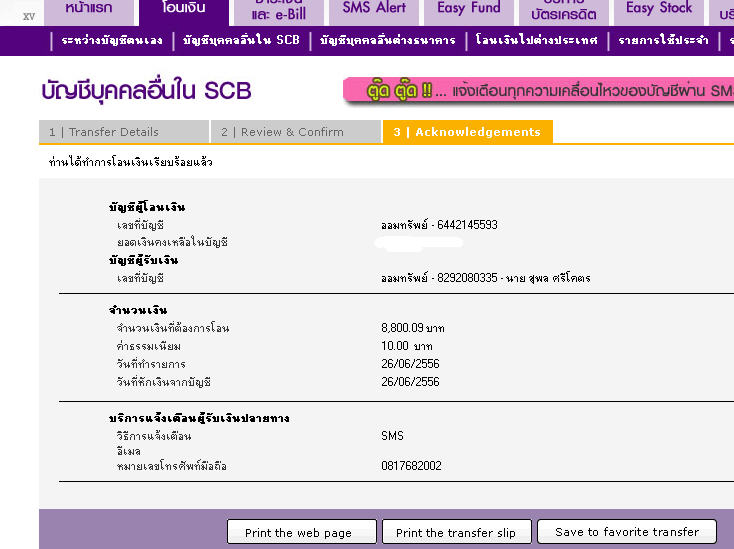Click Print the transfer slip button

tap(457, 532)
